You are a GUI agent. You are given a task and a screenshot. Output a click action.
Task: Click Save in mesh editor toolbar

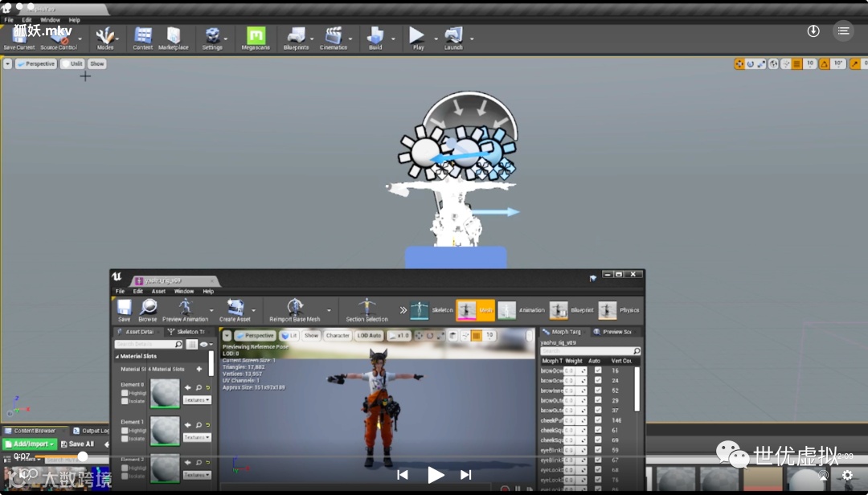coord(124,311)
